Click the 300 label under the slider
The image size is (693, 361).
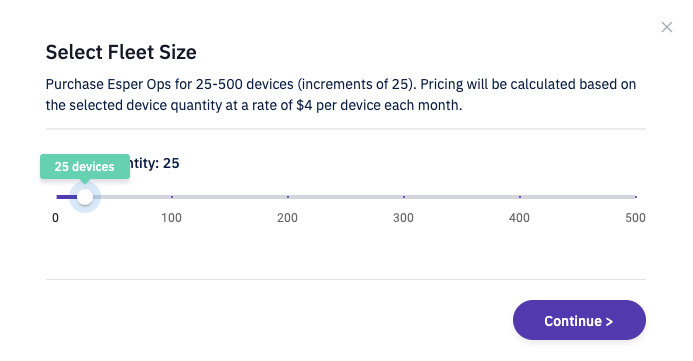(404, 218)
